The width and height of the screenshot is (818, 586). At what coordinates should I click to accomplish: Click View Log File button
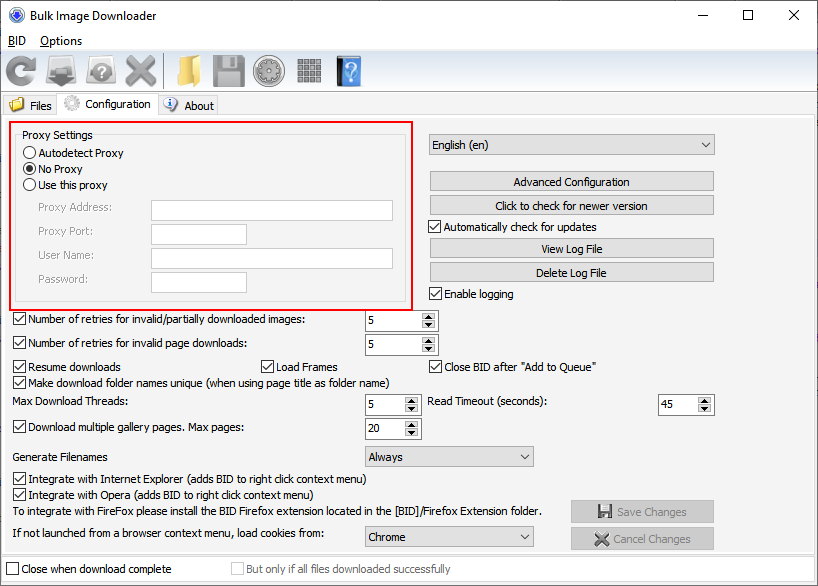572,248
